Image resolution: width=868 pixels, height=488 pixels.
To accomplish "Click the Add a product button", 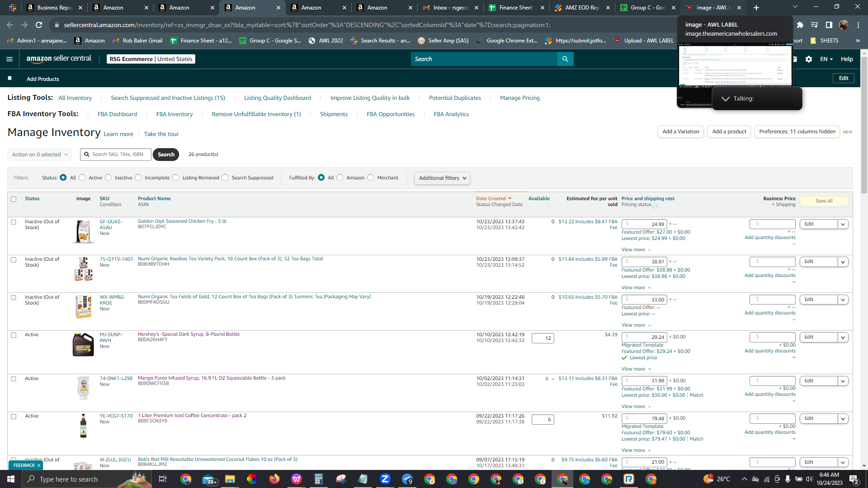I will point(729,131).
